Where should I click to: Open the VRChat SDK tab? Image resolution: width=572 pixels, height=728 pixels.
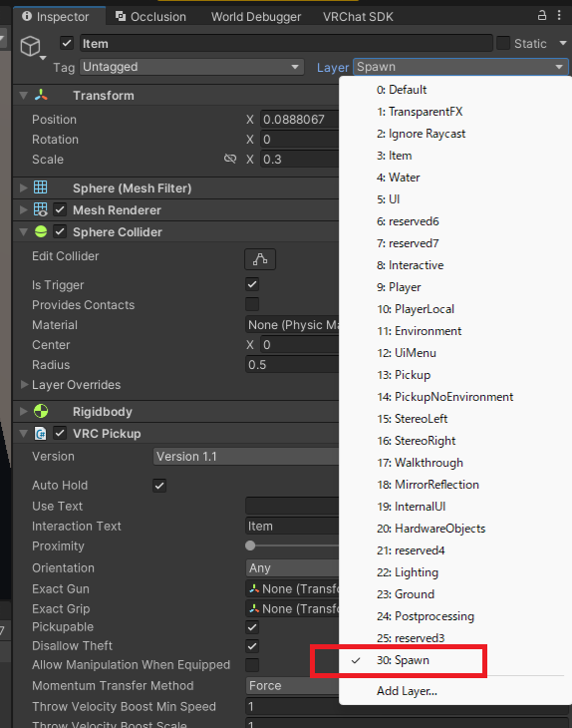pyautogui.click(x=358, y=17)
